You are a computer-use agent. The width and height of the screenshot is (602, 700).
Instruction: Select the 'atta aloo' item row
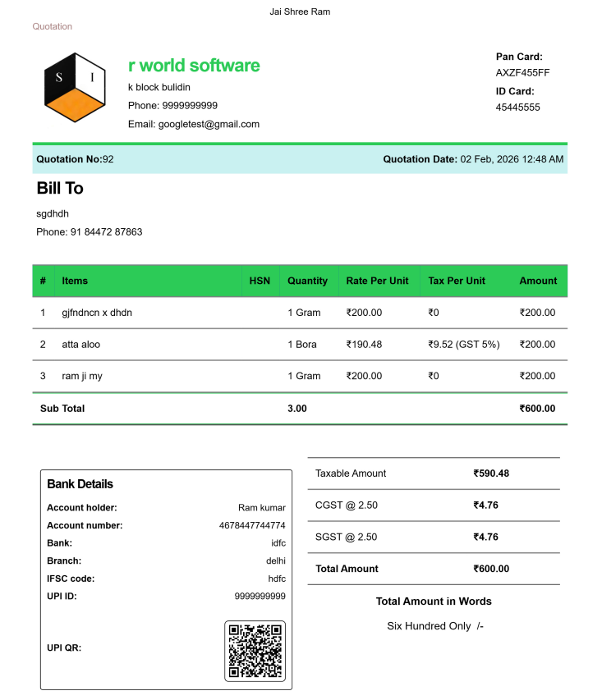coord(81,345)
